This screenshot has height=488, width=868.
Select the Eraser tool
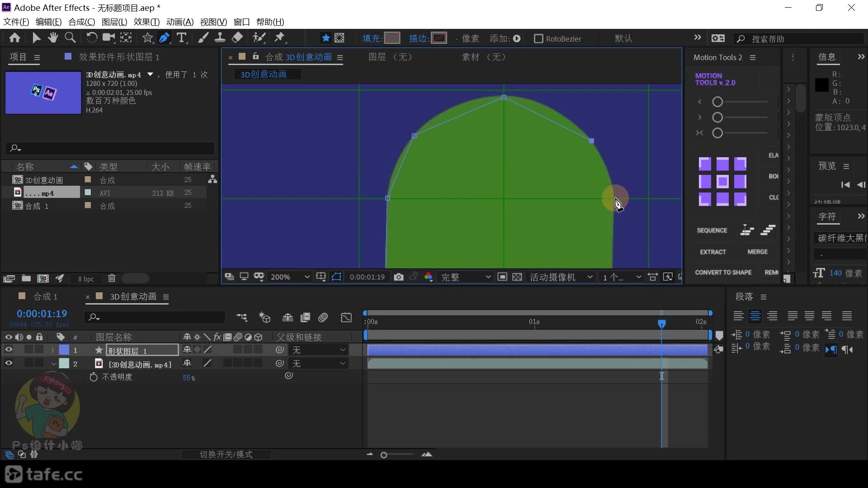[x=237, y=38]
